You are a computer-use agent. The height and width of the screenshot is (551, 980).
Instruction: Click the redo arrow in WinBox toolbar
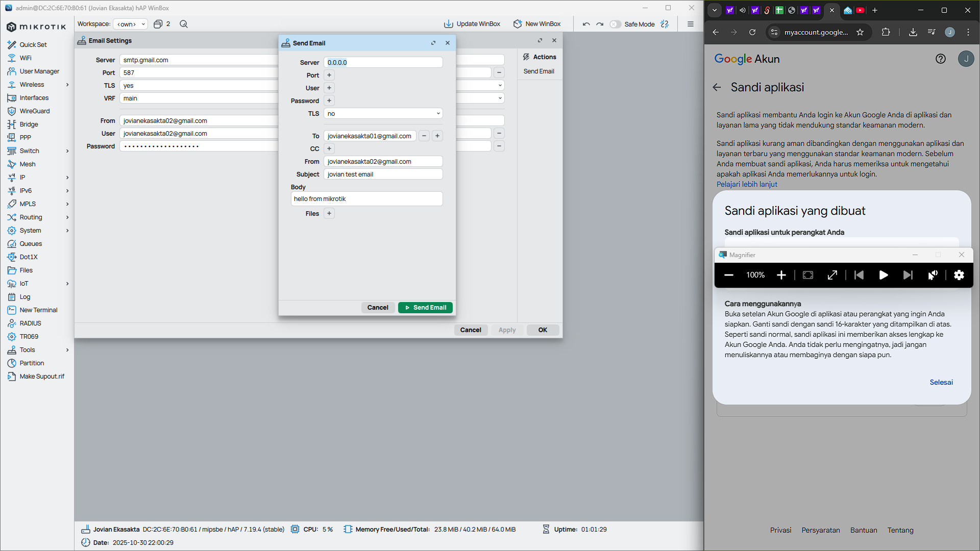pyautogui.click(x=600, y=24)
